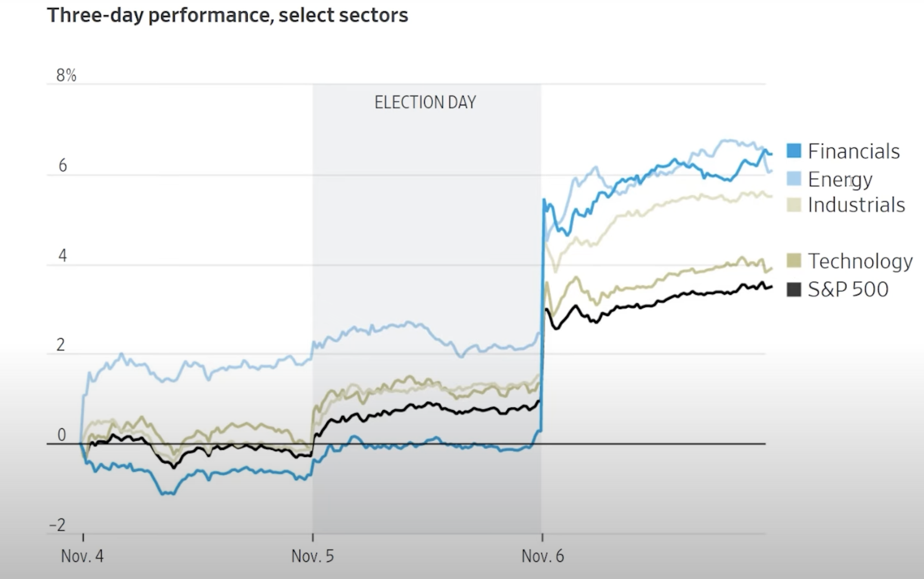Image resolution: width=924 pixels, height=579 pixels.
Task: Select the Energy legend text label
Action: (x=840, y=179)
